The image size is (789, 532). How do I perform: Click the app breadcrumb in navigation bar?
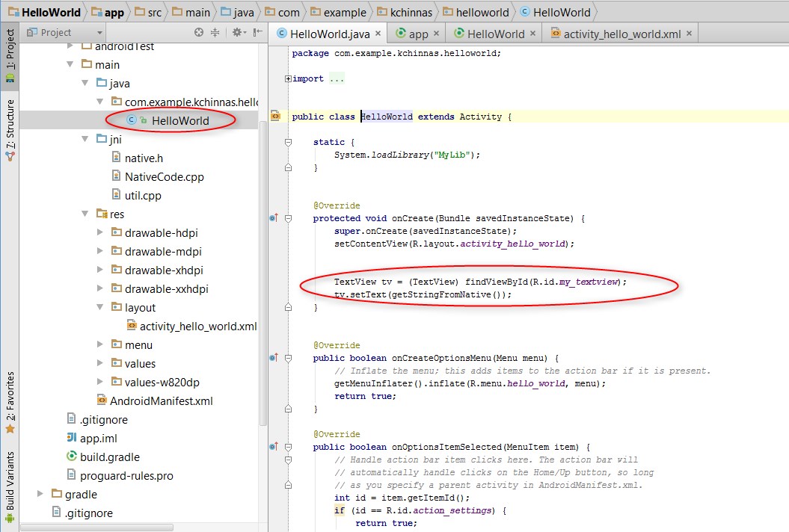[108, 12]
